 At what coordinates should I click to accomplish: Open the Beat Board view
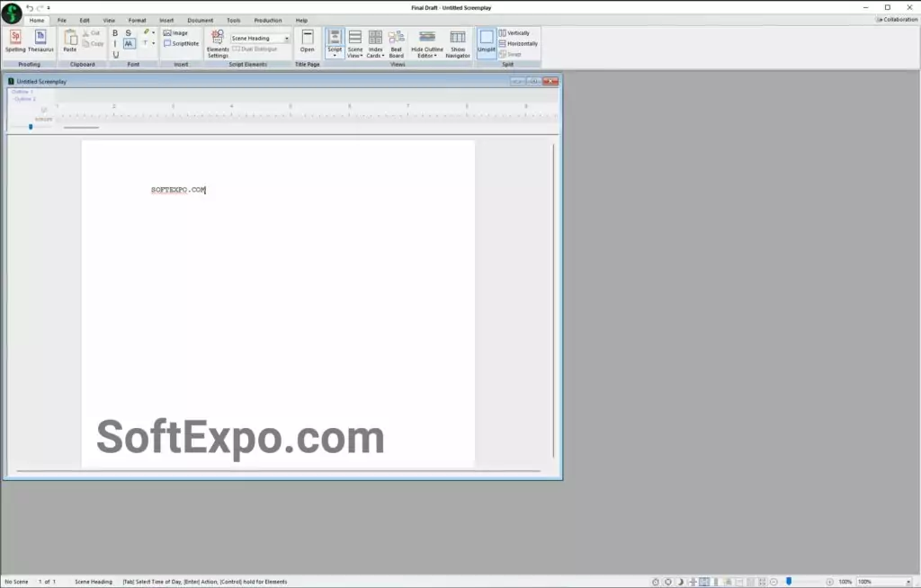click(396, 43)
